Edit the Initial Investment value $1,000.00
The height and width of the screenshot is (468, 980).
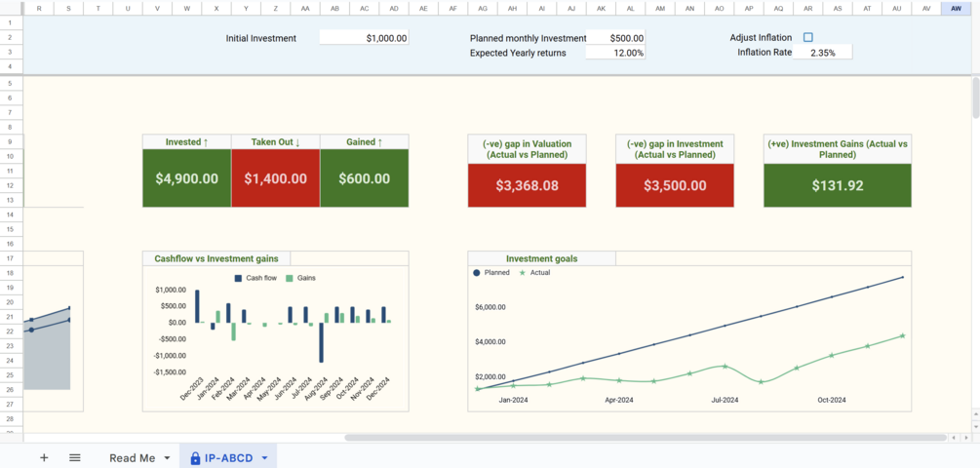click(364, 38)
